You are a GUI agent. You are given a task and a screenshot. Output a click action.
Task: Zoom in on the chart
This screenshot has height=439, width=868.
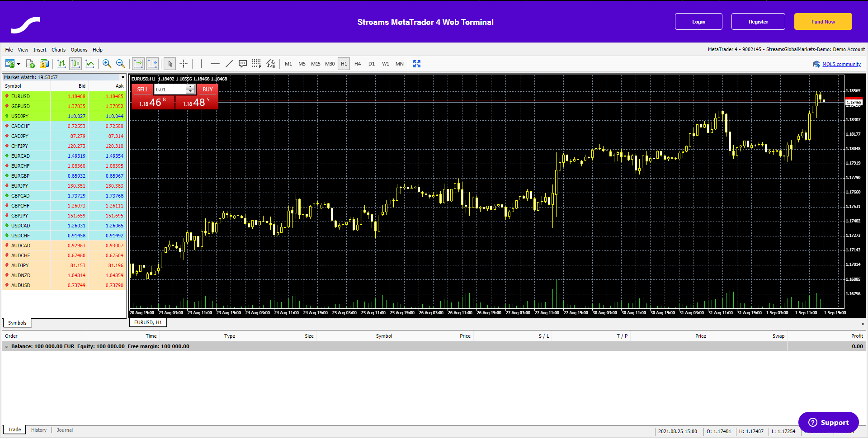(107, 64)
